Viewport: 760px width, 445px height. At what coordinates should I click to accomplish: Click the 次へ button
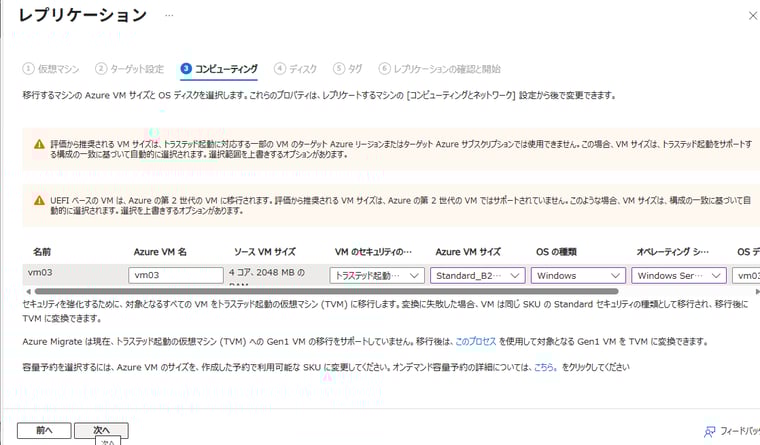101,430
